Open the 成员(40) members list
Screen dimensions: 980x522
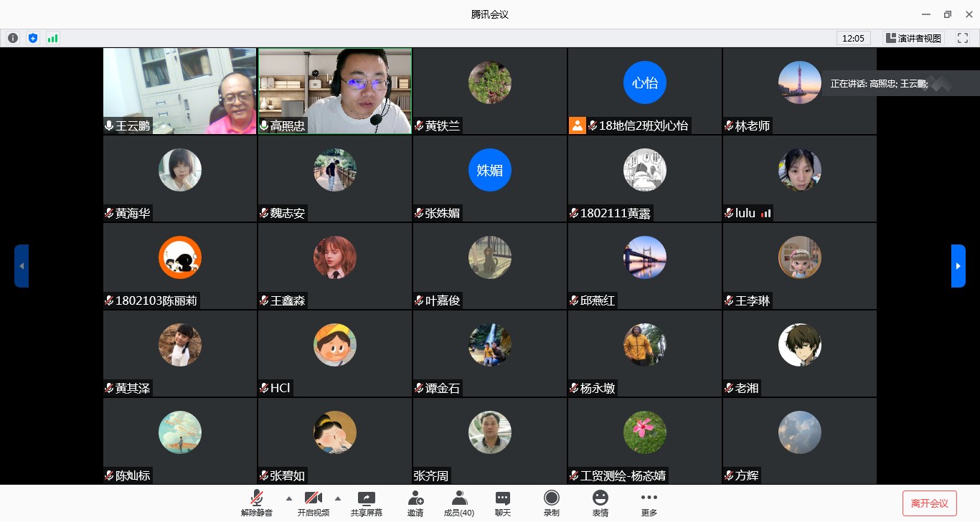coord(459,503)
